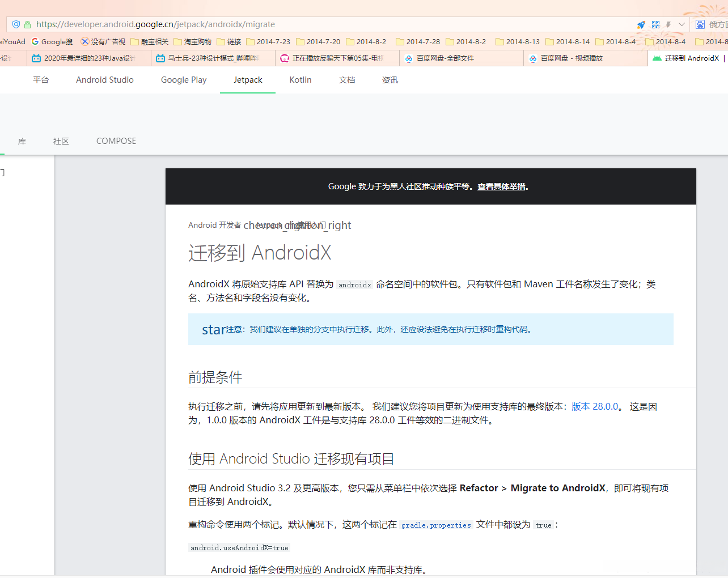Image resolution: width=728 pixels, height=578 pixels.
Task: Open the 淘宝购物 bookmark folder
Action: tap(193, 41)
